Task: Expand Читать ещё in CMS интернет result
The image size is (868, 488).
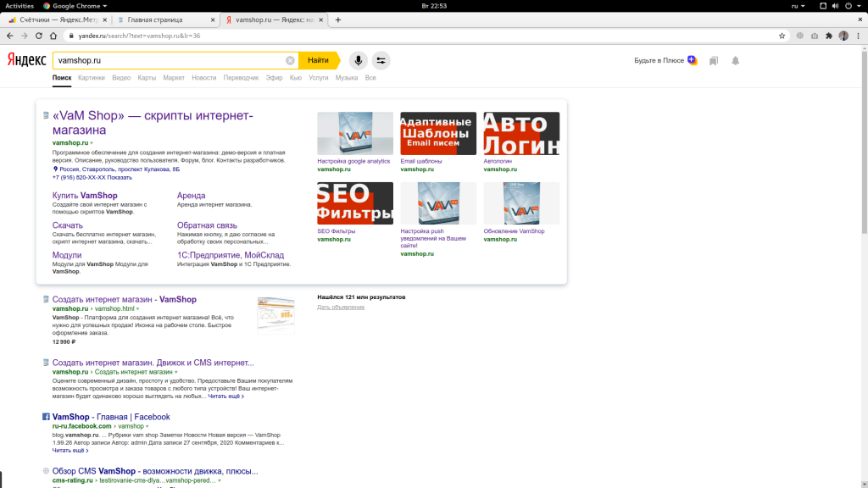Action: tap(225, 396)
